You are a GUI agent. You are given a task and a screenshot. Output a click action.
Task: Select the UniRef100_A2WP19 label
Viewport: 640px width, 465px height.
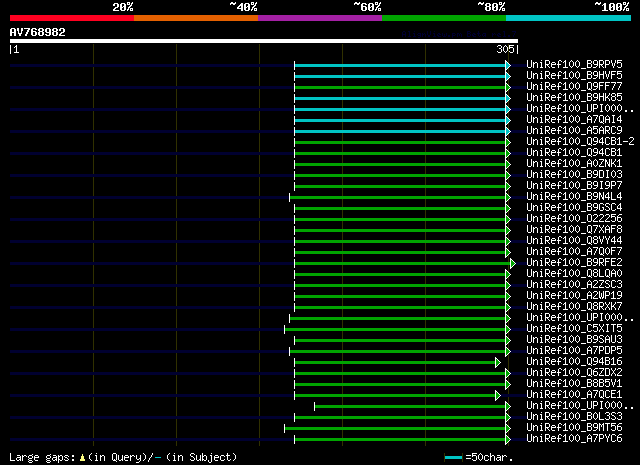(574, 296)
